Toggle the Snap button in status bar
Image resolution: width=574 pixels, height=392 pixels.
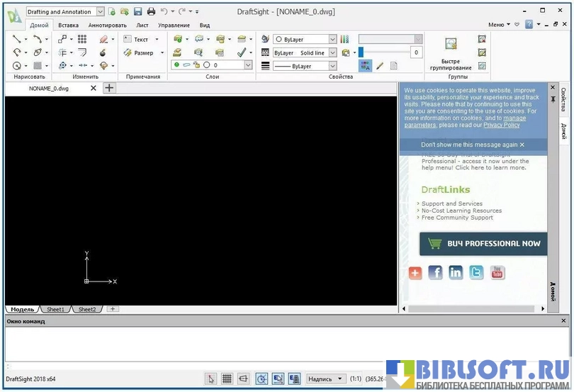pyautogui.click(x=210, y=379)
